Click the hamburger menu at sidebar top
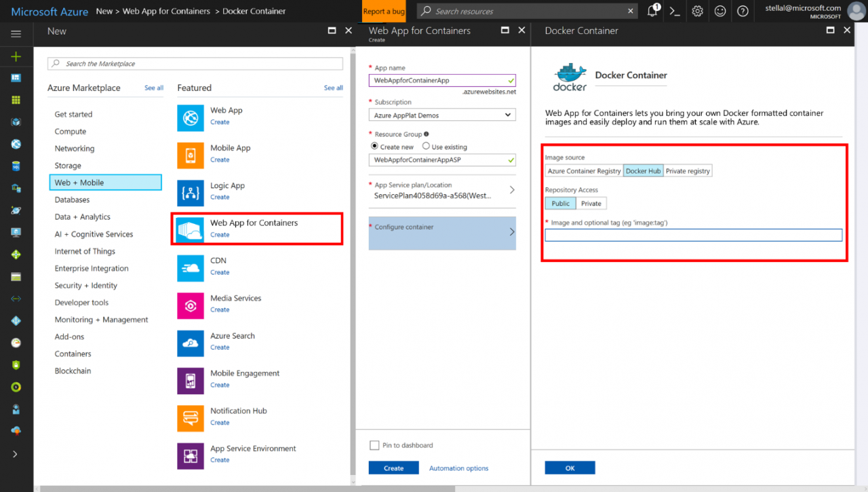Image resolution: width=868 pixels, height=492 pixels. pyautogui.click(x=16, y=33)
